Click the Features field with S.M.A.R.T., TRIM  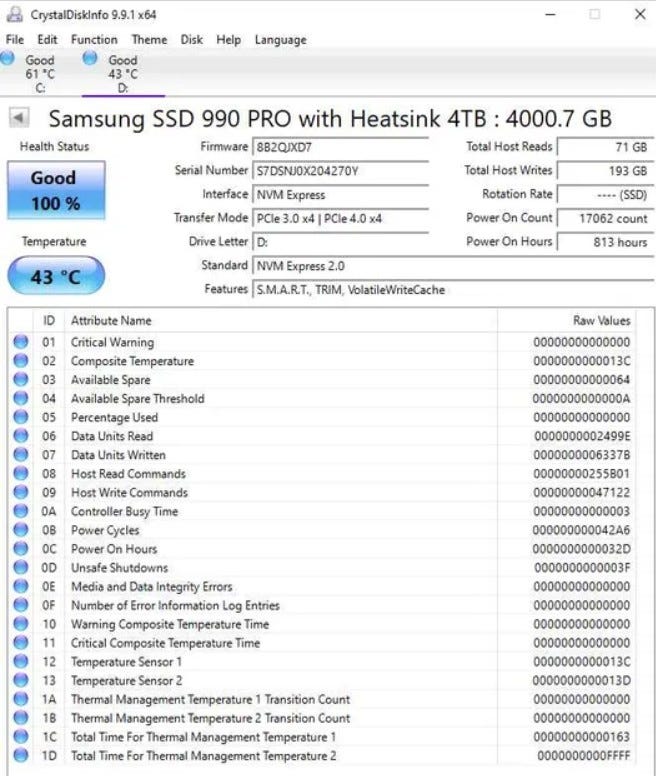coord(453,290)
